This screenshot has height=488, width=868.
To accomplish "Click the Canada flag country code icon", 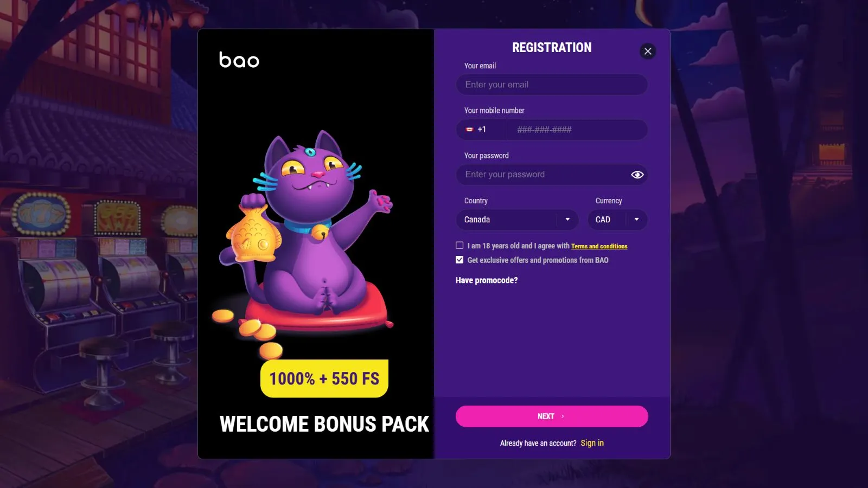I will [470, 130].
